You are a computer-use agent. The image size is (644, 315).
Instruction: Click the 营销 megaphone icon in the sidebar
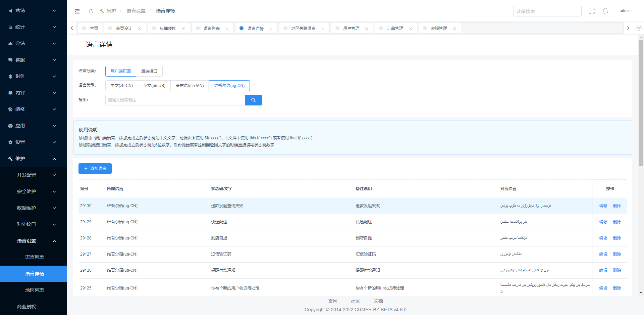pos(10,11)
